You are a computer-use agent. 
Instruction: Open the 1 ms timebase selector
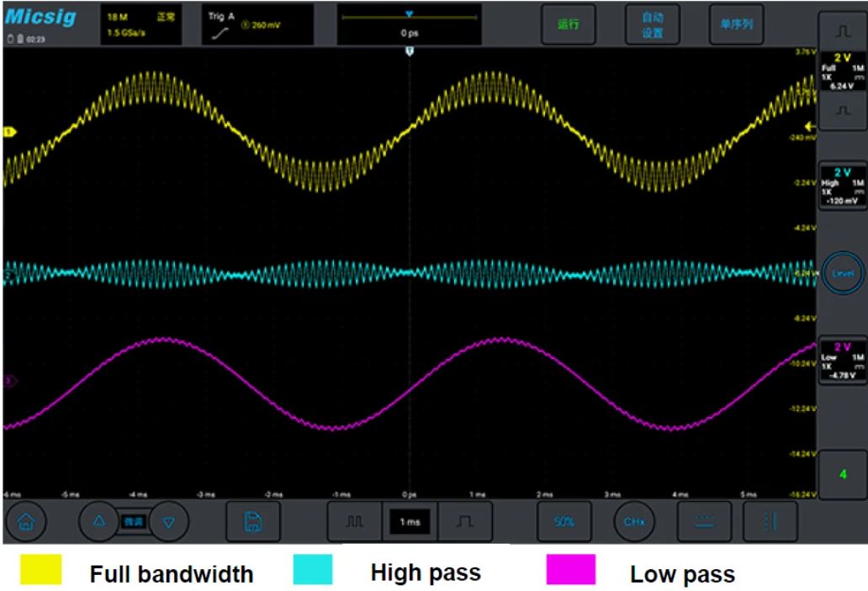407,523
